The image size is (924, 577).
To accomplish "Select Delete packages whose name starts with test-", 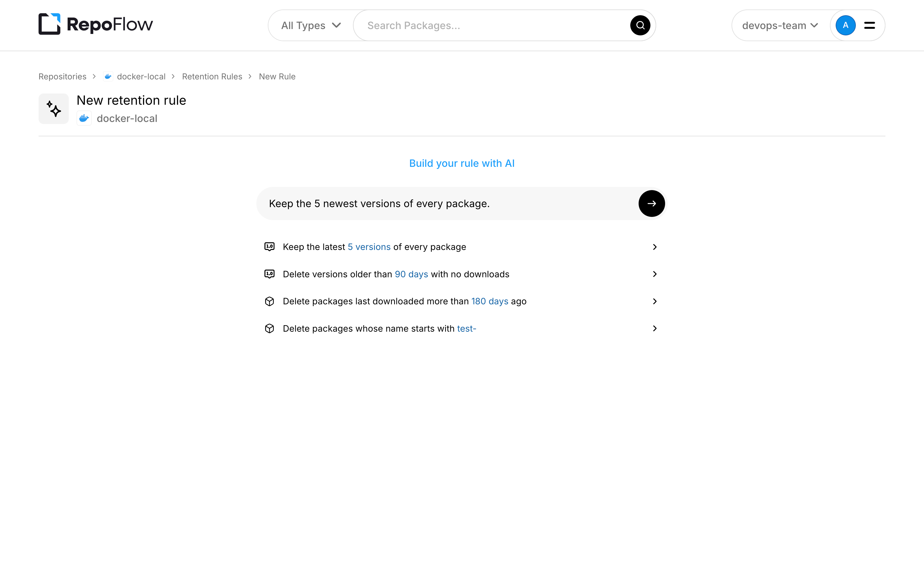I will [461, 328].
